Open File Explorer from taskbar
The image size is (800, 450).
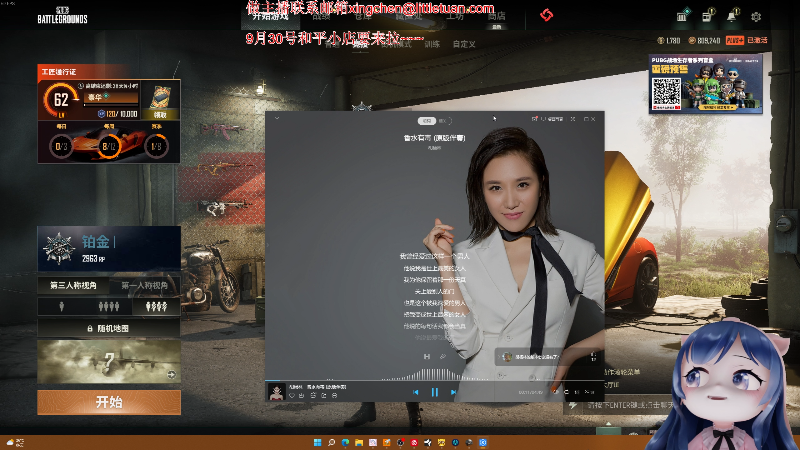pos(359,442)
